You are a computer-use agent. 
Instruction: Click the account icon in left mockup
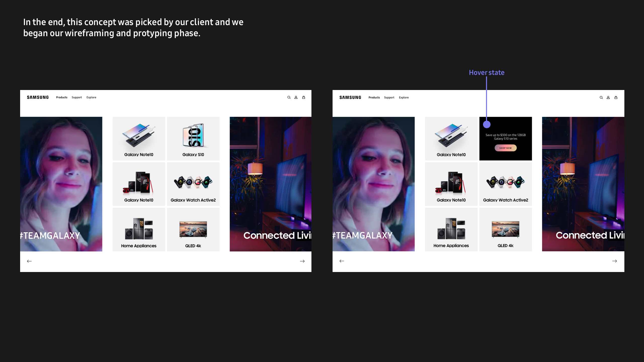tap(296, 98)
